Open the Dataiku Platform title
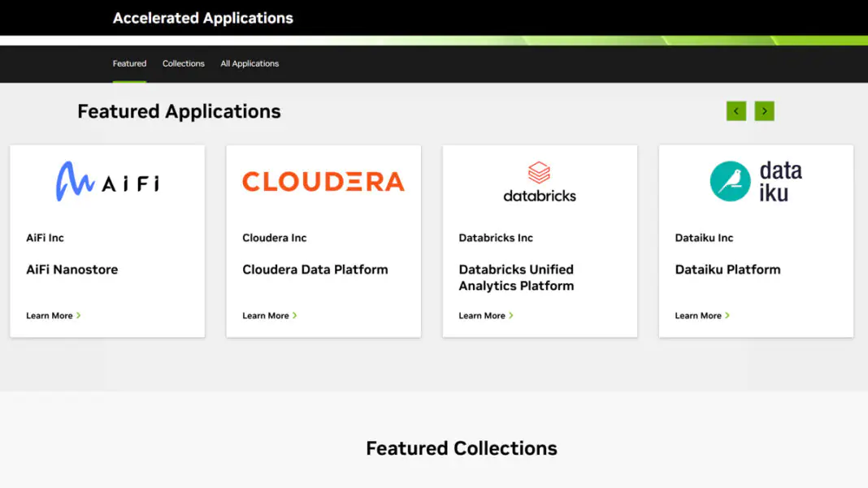Viewport: 868px width, 488px height. pyautogui.click(x=727, y=270)
